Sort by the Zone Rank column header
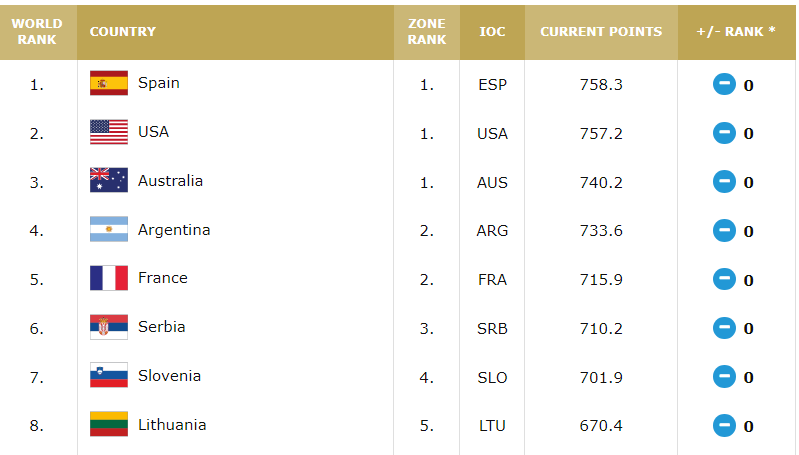Screen dimensions: 799x455 427,32
